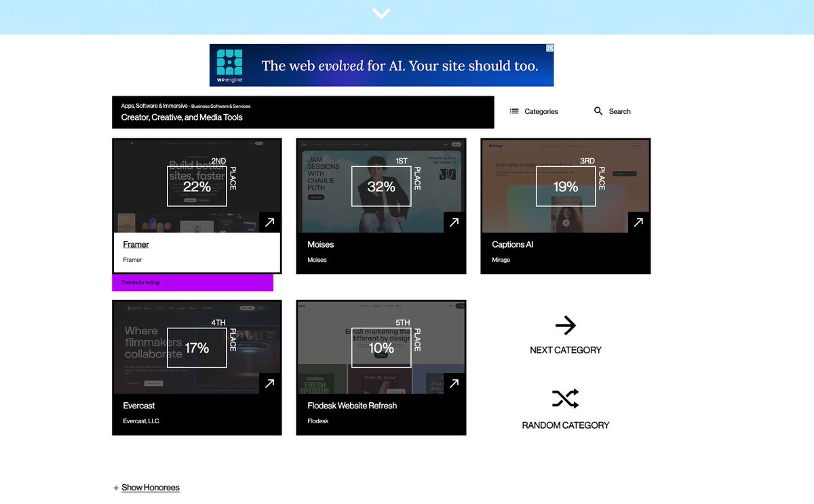The image size is (814, 504).
Task: Select the Moises 32% vote box
Action: (381, 187)
